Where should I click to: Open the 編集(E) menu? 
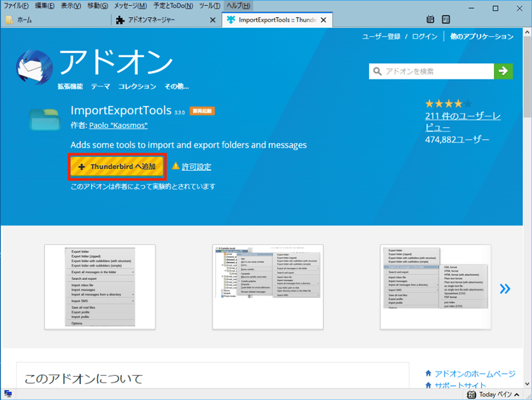click(x=45, y=6)
